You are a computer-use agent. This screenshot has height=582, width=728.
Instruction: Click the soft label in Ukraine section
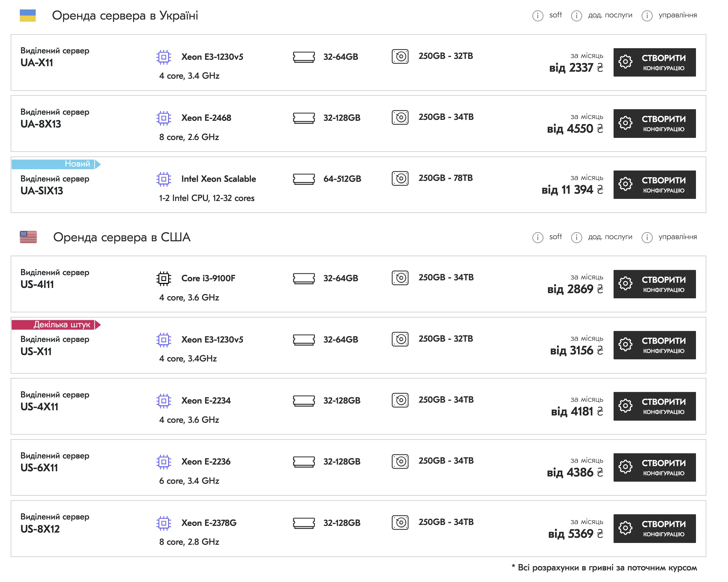[x=555, y=15]
